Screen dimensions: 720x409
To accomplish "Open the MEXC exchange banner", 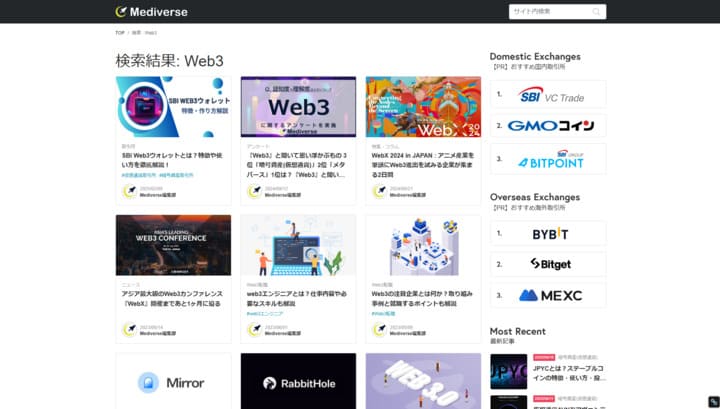I will 549,295.
